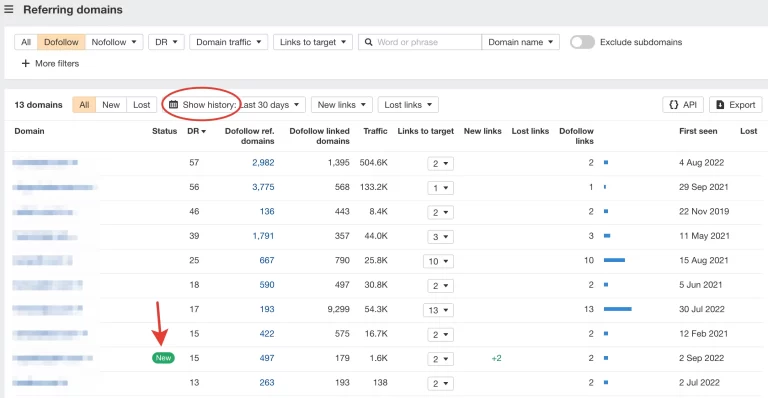Click the dofollow links bar for 10 links
Image resolution: width=768 pixels, height=398 pixels.
[614, 260]
